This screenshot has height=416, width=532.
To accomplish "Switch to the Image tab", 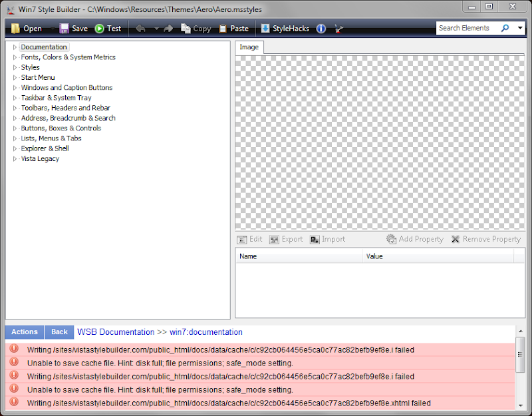I will click(x=249, y=47).
